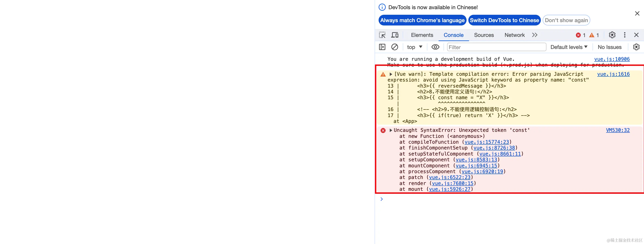Toggle the device toolbar icon
This screenshot has width=644, height=244.
point(395,35)
